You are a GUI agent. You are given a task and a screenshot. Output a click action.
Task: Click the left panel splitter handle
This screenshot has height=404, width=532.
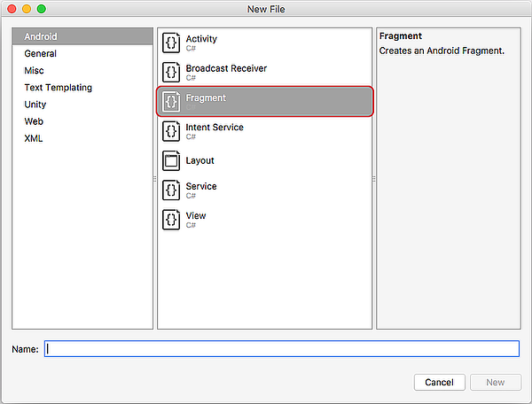click(155, 178)
